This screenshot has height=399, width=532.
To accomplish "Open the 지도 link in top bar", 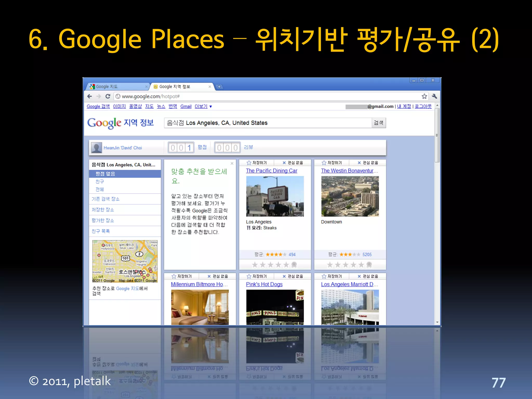I will pos(149,106).
